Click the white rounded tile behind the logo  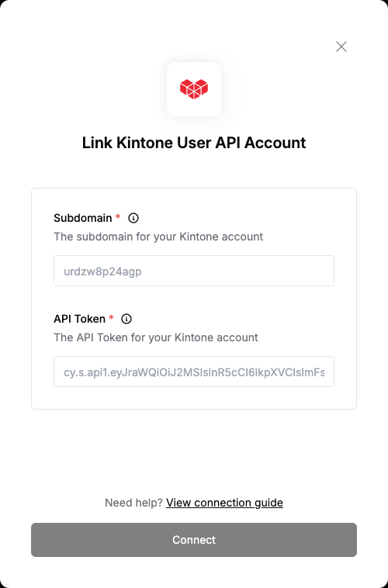click(x=194, y=89)
